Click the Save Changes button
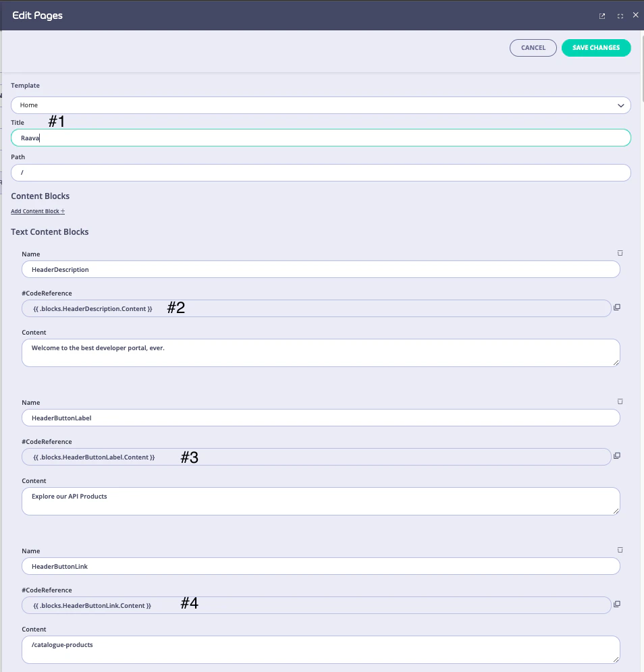The image size is (644, 672). click(x=596, y=47)
